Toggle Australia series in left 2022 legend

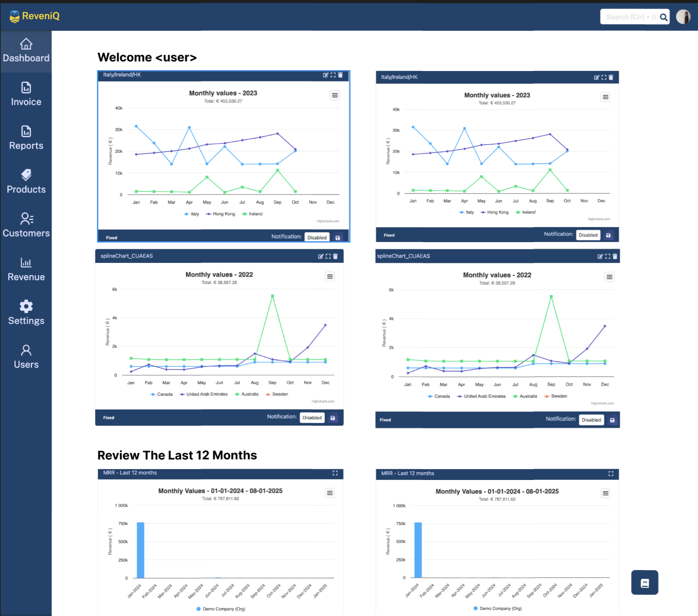(246, 394)
